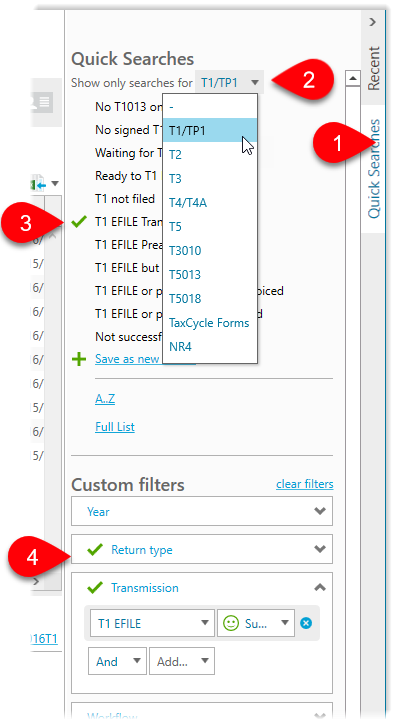396x720 pixels.
Task: Remove the T1 EFILE filter condition
Action: [305, 623]
